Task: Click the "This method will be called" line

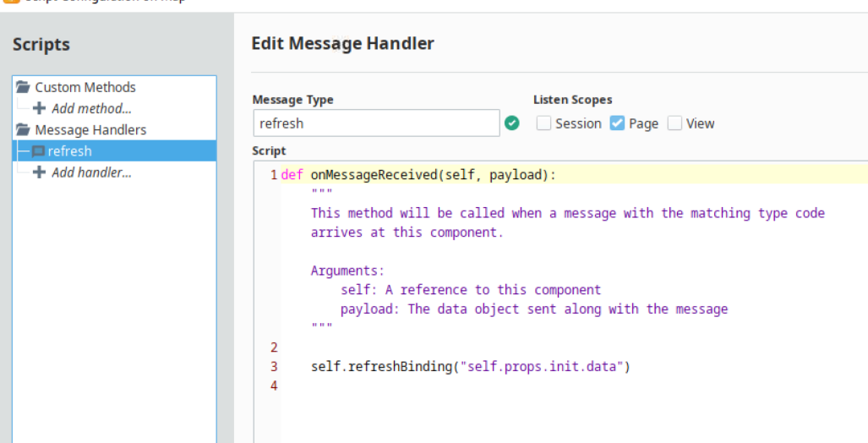Action: point(567,213)
